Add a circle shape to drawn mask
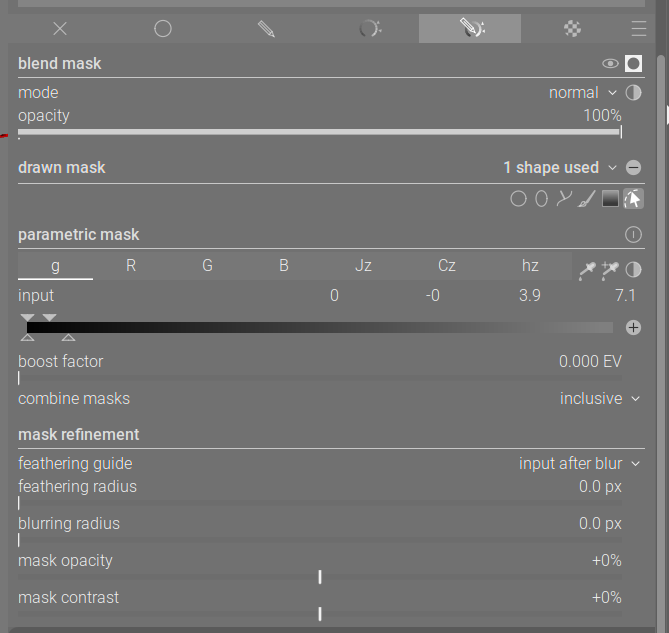Screen dimensions: 669x633 point(518,199)
